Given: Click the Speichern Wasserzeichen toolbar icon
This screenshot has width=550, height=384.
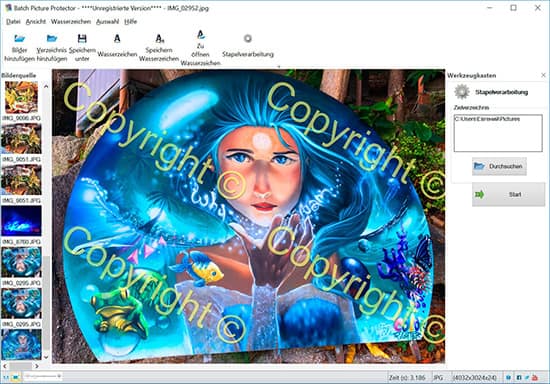Looking at the screenshot, I should (x=159, y=38).
